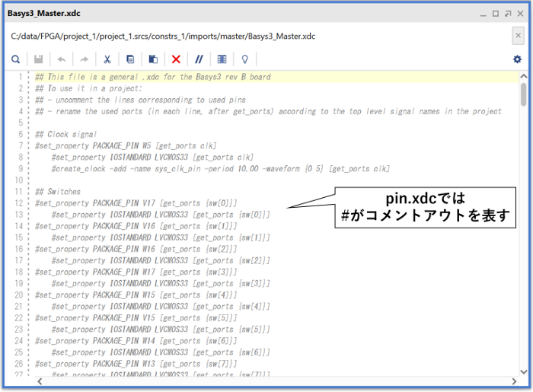The height and width of the screenshot is (392, 533).
Task: Open editor settings gear
Action: point(517,59)
